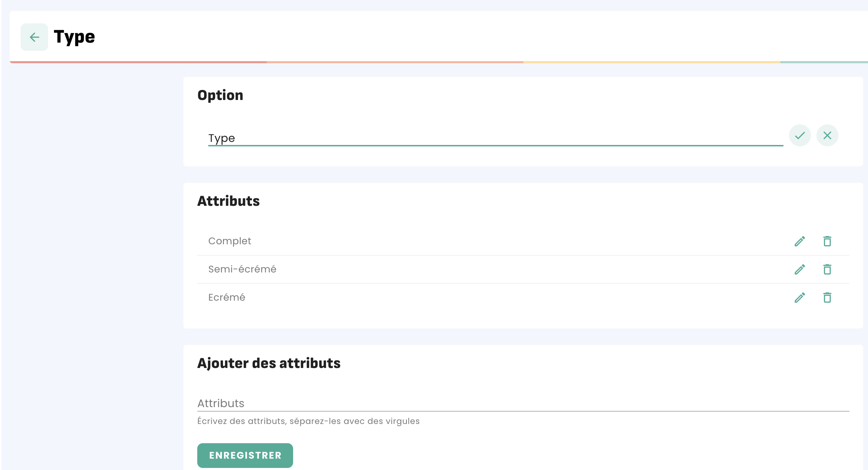Delete the Semi-écrémé attribute
This screenshot has width=868, height=470.
point(827,269)
